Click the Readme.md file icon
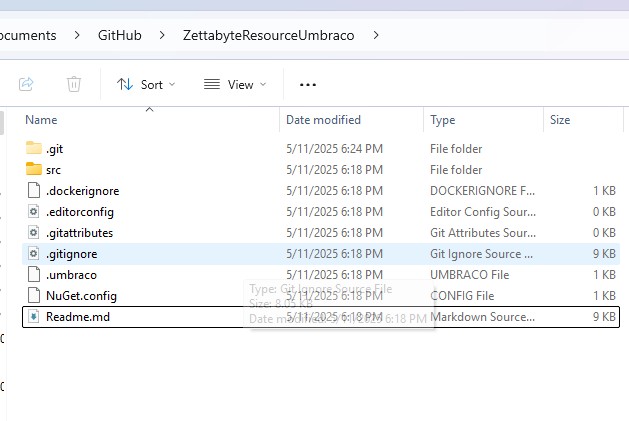 coord(33,317)
